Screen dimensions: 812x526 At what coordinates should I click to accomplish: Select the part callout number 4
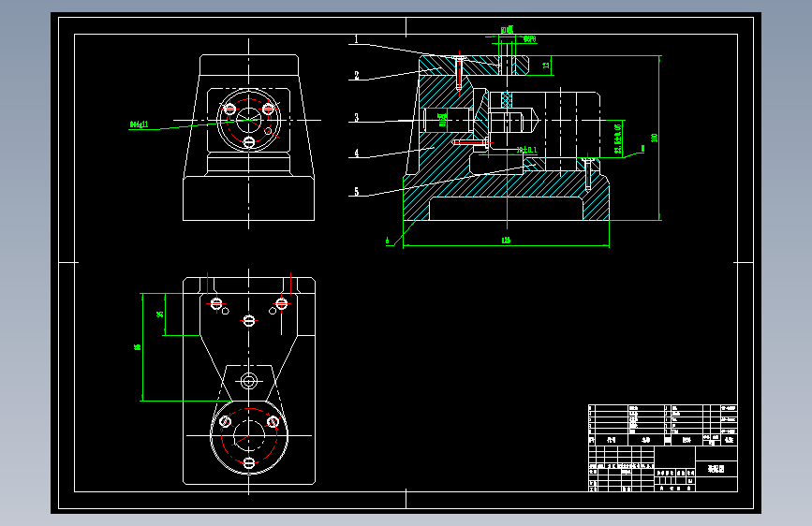(x=356, y=153)
